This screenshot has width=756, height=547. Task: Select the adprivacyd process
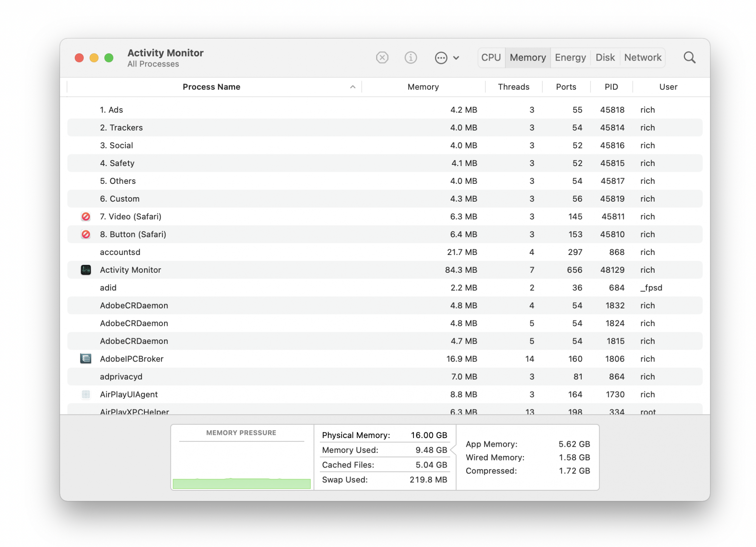tap(385, 376)
